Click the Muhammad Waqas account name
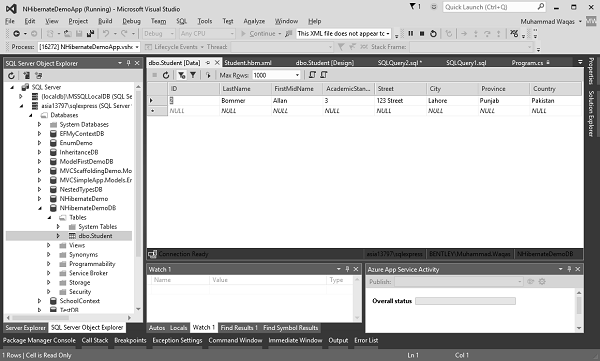The width and height of the screenshot is (600, 361). coord(547,21)
